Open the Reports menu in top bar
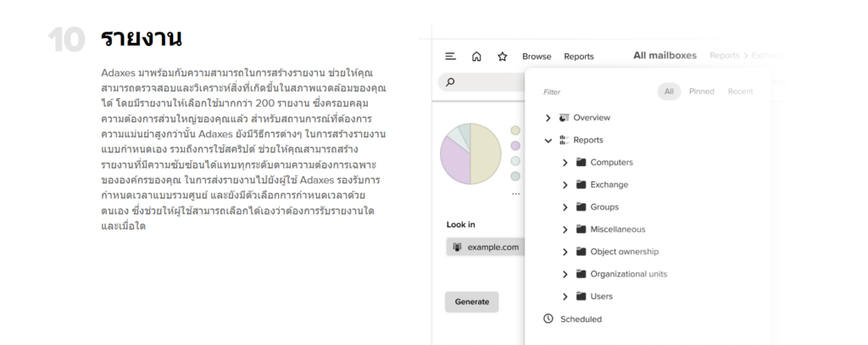The height and width of the screenshot is (345, 868). 578,57
